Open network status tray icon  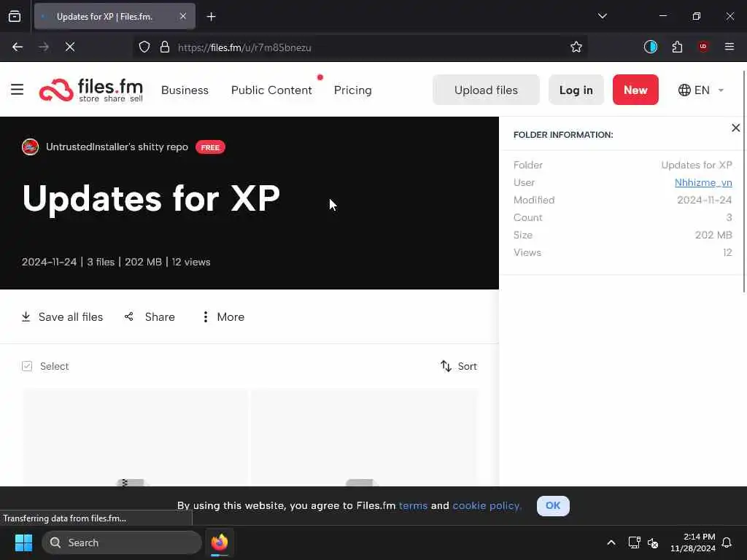[634, 542]
